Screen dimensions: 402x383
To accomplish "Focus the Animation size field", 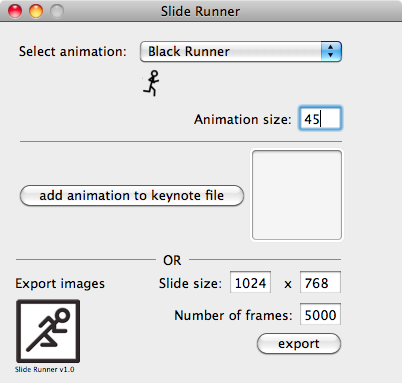I will point(320,119).
